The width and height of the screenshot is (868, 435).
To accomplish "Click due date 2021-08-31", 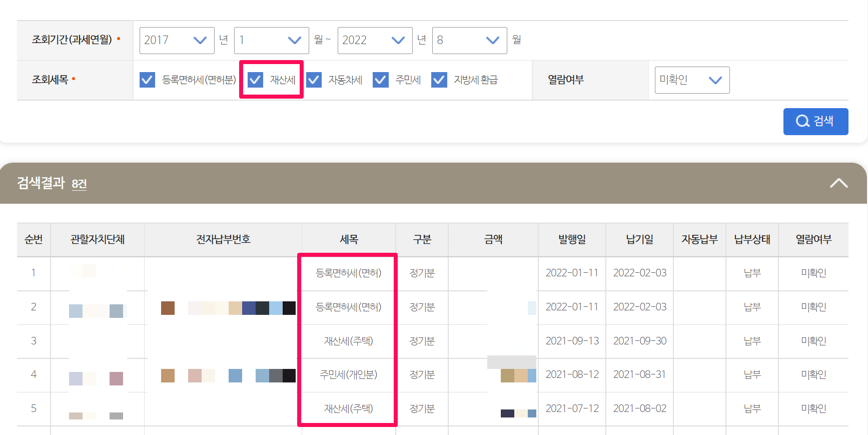I will 640,374.
